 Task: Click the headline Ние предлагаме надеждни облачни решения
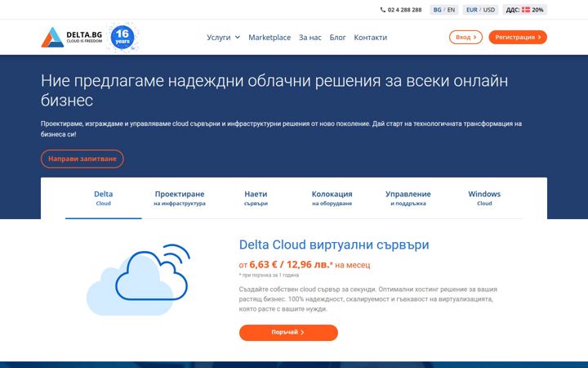(x=274, y=91)
